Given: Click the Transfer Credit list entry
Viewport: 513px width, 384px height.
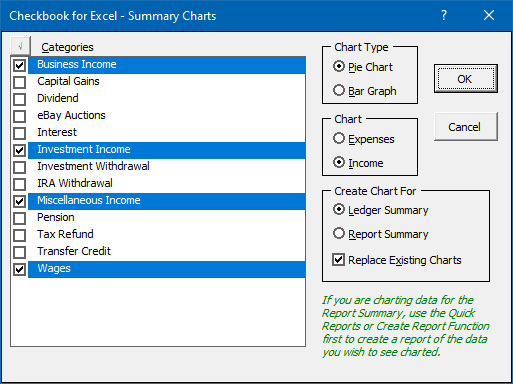Looking at the screenshot, I should tap(74, 251).
